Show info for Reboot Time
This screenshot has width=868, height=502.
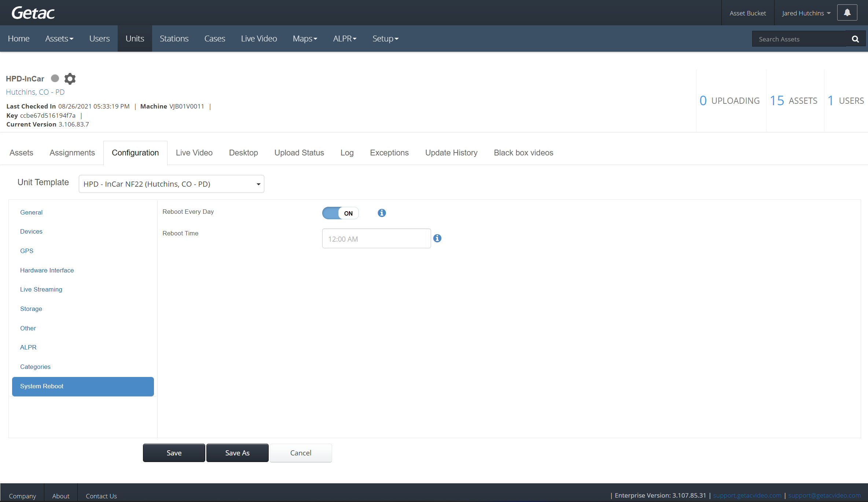tap(437, 238)
